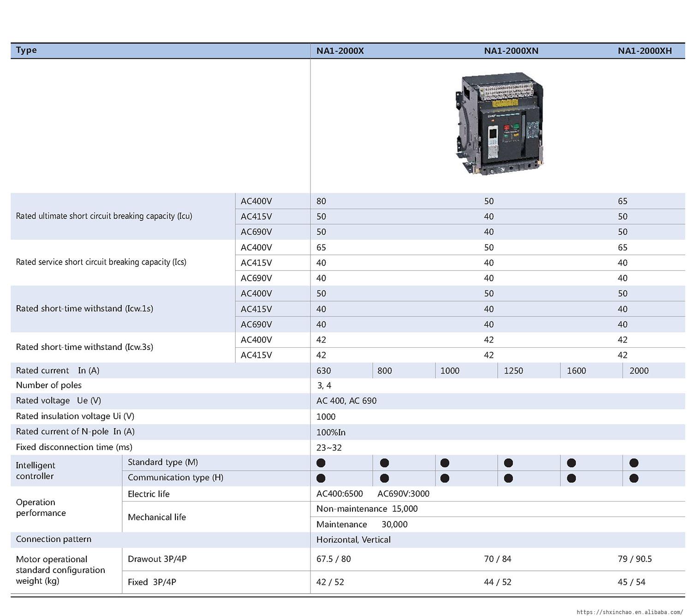Click the Fixed disconnection time value 23~32
Viewport: 692px width, 616px height.
[329, 447]
